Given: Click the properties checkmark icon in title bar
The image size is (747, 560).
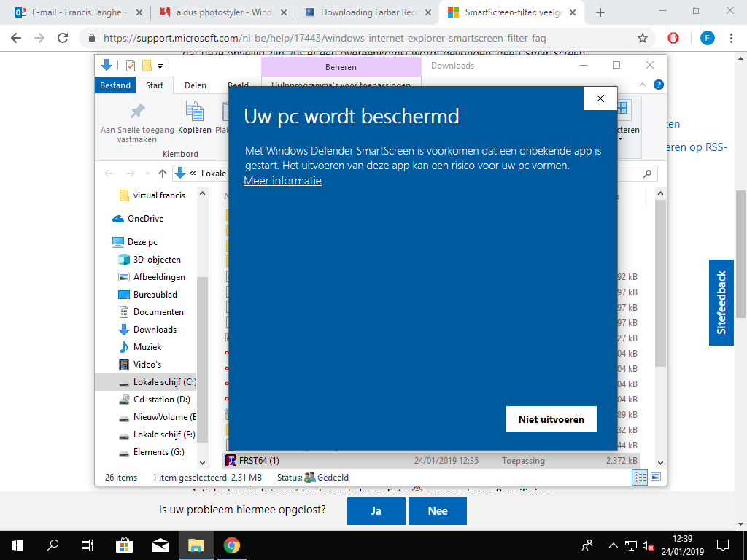Looking at the screenshot, I should coord(130,65).
